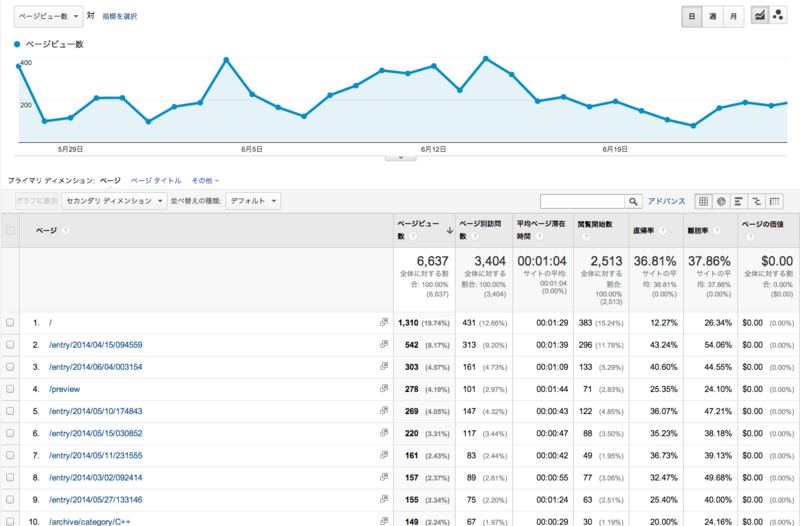The image size is (800, 526).
Task: Switch chart granularity to 月
Action: pyautogui.click(x=733, y=16)
